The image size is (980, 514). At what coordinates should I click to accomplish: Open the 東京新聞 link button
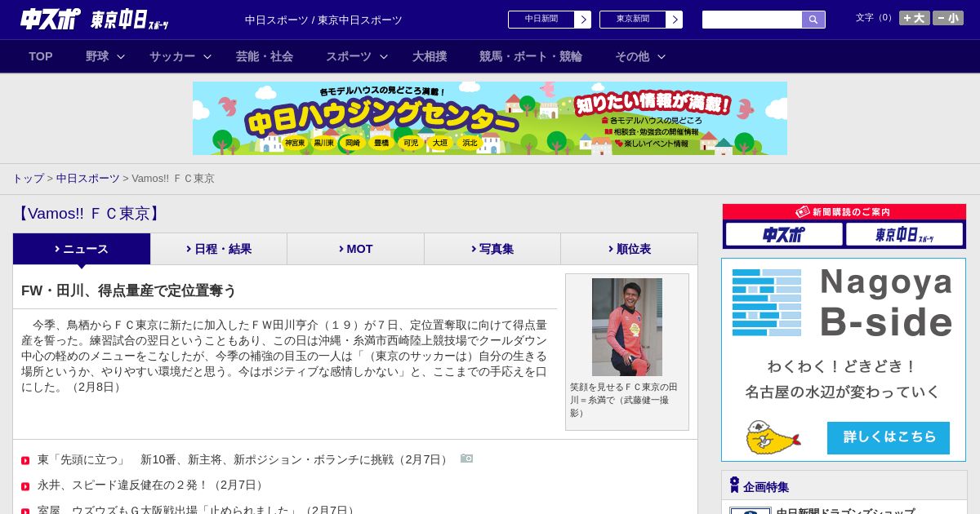tap(633, 20)
